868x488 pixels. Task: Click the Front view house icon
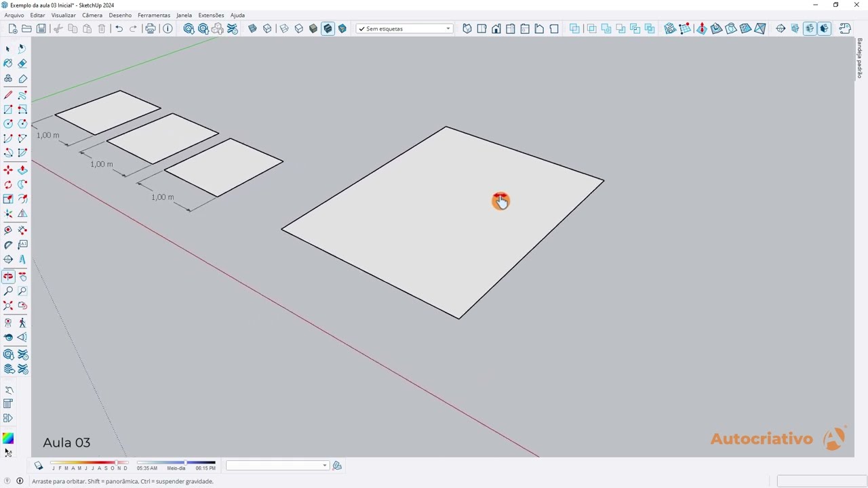coord(496,28)
